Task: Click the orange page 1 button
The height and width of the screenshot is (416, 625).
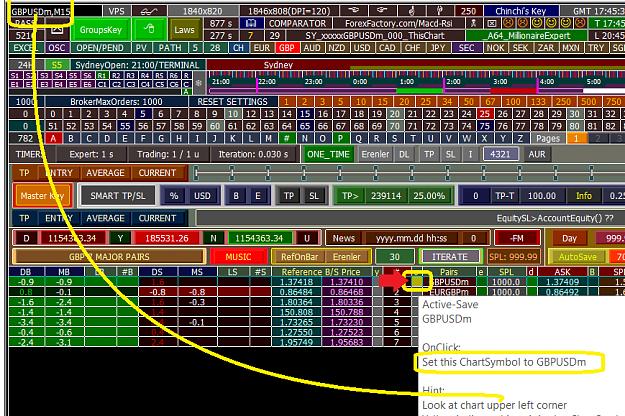Action: [576, 138]
